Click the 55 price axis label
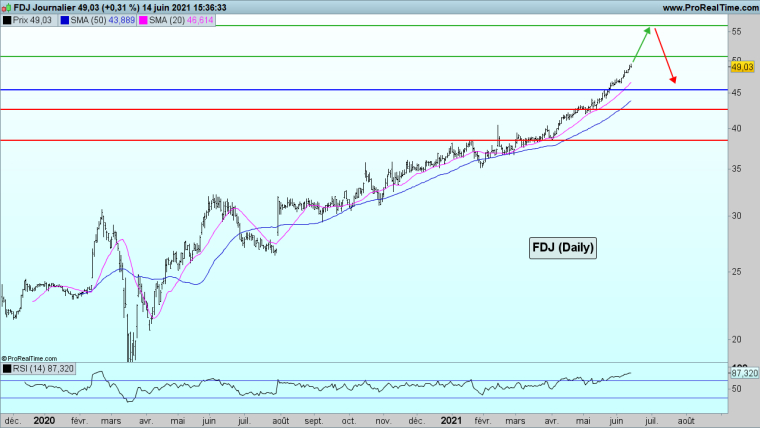Screen dimensions: 760x428 tap(736, 32)
